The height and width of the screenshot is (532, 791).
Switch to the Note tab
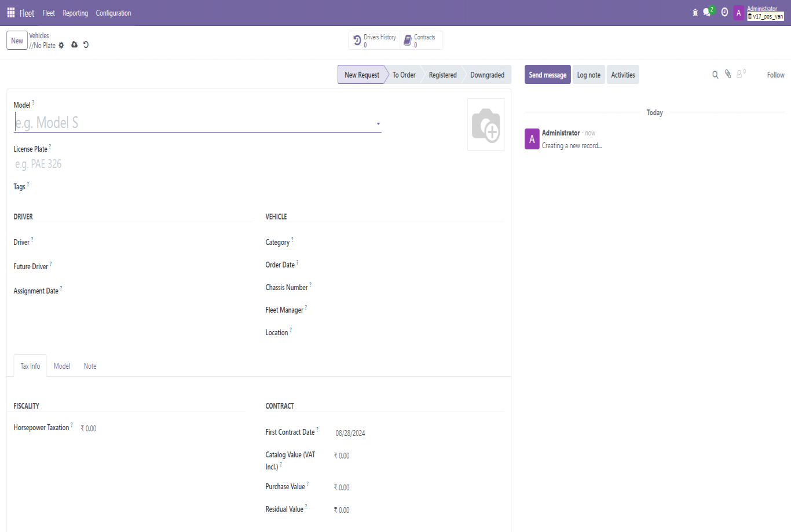tap(90, 366)
